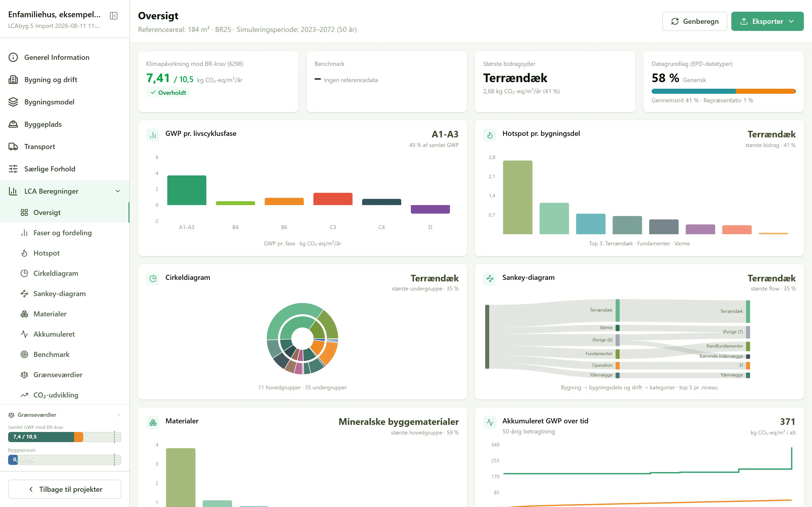Viewport: 812px width, 507px height.
Task: Click the Genberegn button
Action: (695, 22)
